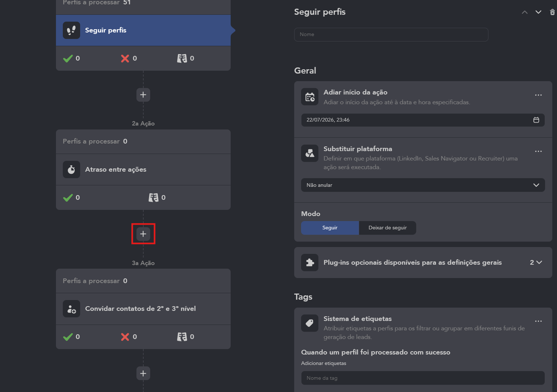The height and width of the screenshot is (392, 557).
Task: Open options menu for Sistema de etiquetas
Action: [538, 321]
